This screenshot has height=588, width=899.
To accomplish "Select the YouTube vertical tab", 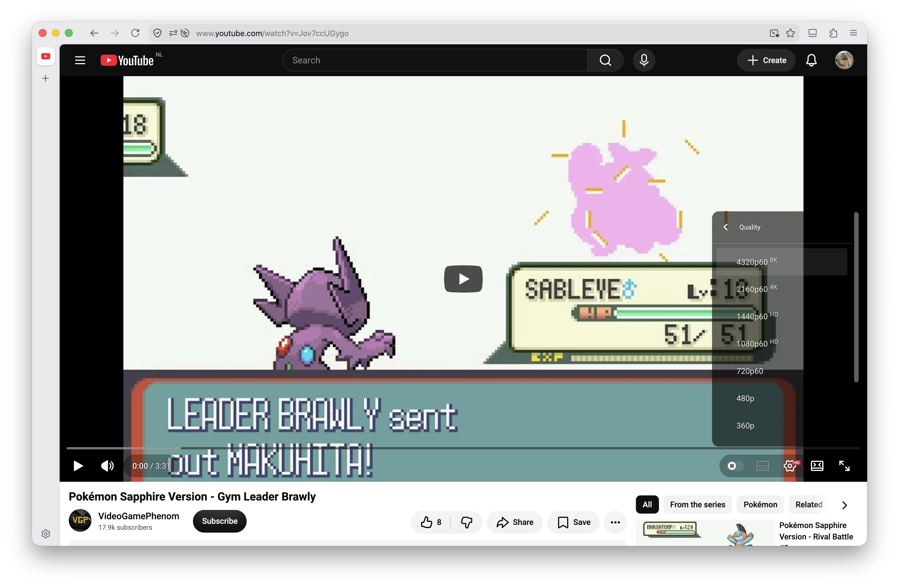I will tap(46, 56).
